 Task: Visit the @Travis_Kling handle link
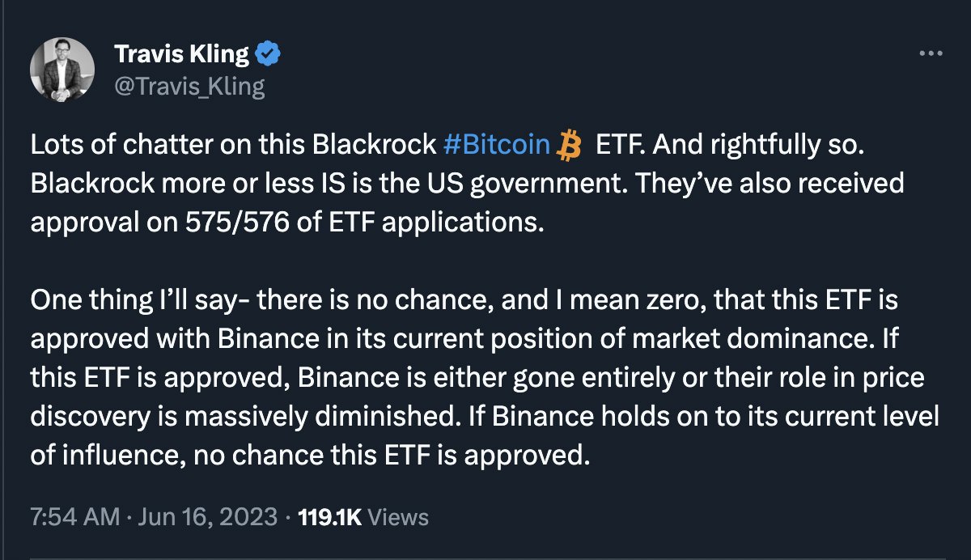click(x=189, y=85)
